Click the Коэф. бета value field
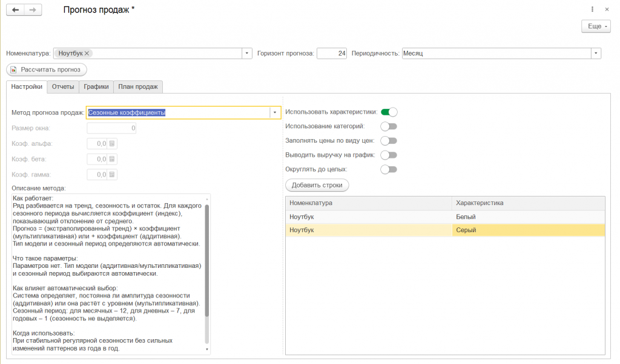Image resolution: width=620 pixels, height=364 pixels. pos(97,159)
